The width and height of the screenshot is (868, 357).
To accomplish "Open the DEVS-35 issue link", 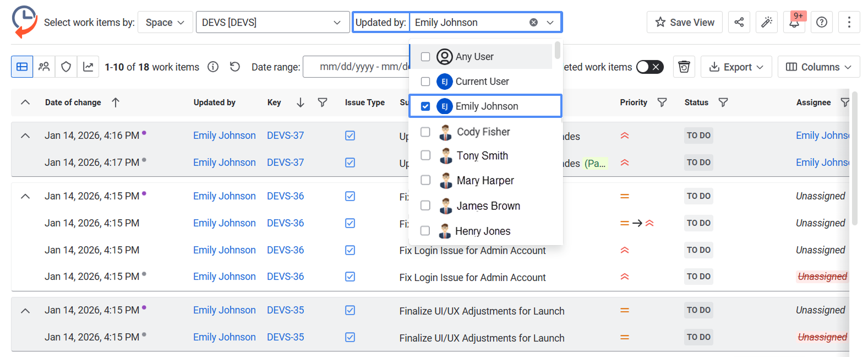I will tap(285, 310).
